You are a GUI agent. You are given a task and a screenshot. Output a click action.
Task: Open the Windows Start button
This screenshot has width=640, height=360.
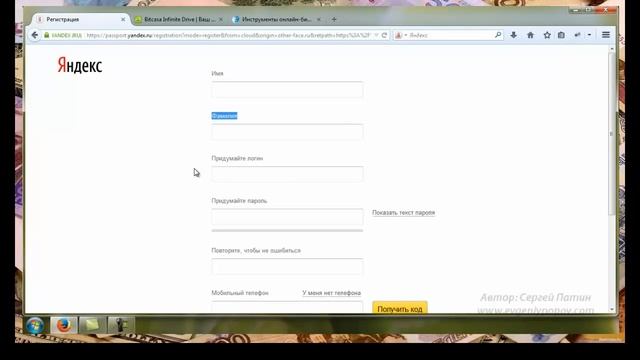tap(35, 325)
